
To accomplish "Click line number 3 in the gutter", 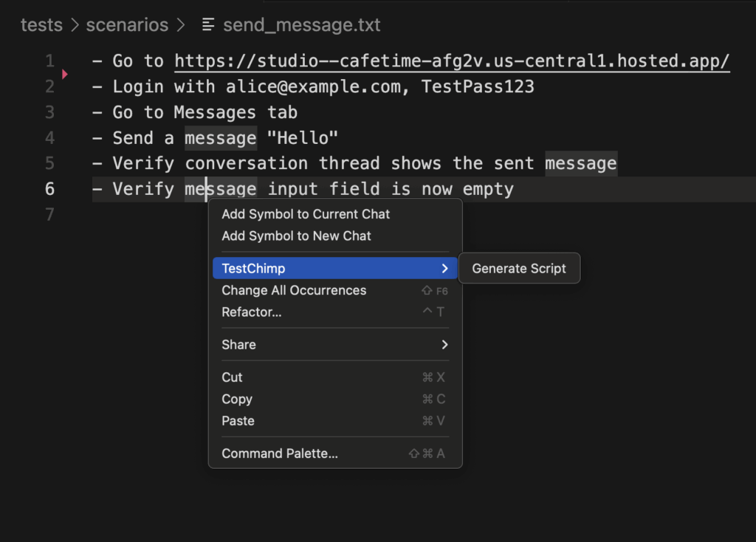I will [49, 112].
